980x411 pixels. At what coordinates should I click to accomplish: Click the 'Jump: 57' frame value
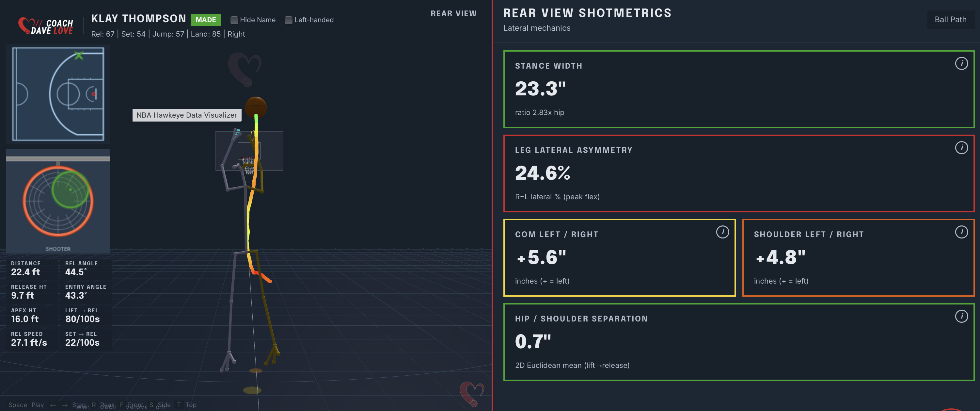coord(168,34)
